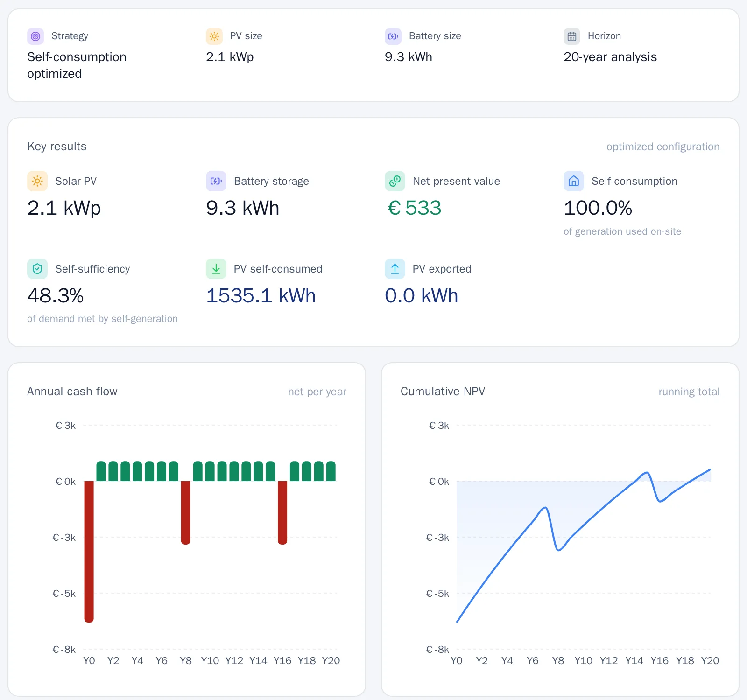Click the Self-sufficiency shield icon
747x700 pixels.
(37, 269)
